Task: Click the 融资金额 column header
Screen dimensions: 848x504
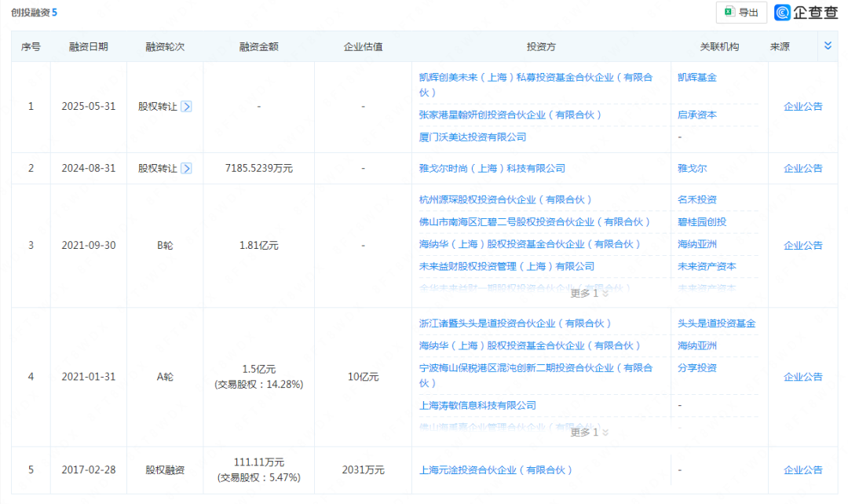Action: pos(258,46)
